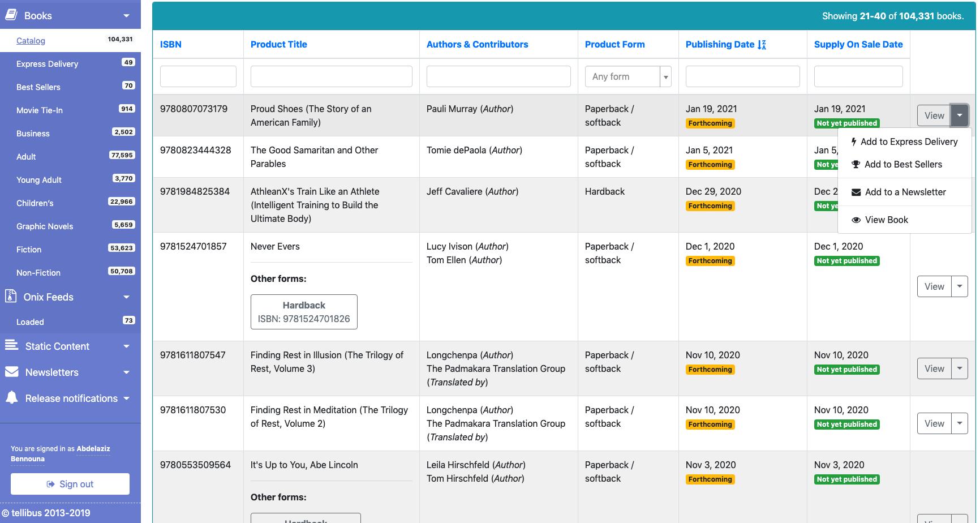Click the Onix Feeds file icon

10,296
